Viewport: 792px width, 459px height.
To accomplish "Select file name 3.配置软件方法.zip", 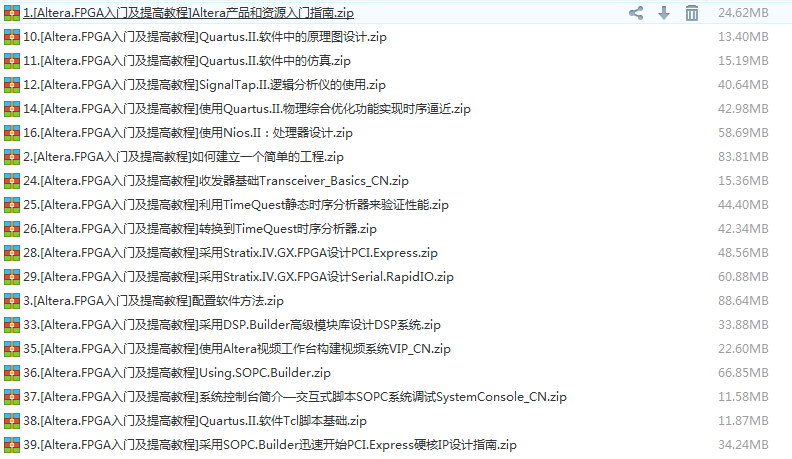I will [x=154, y=300].
